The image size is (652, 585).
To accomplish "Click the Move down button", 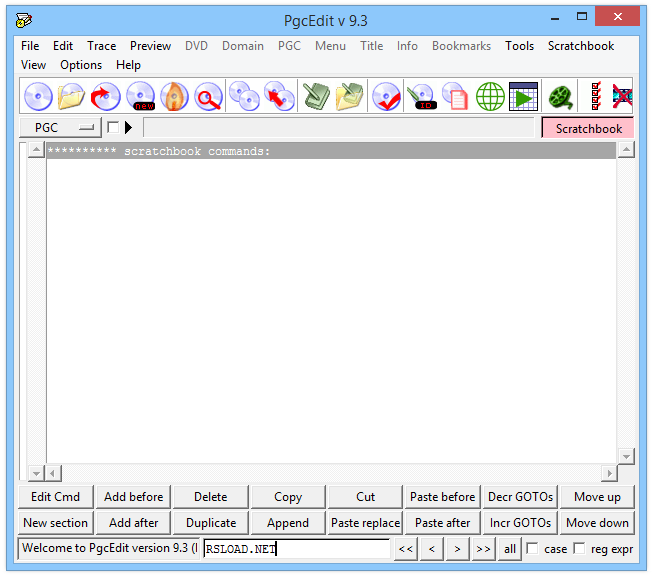I will click(597, 523).
